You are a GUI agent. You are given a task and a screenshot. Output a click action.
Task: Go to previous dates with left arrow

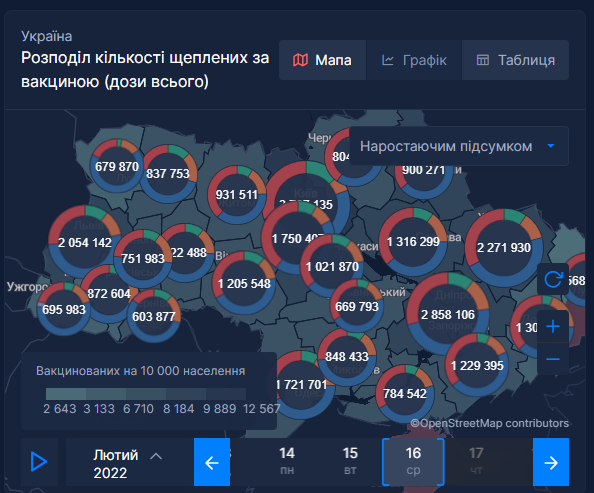pyautogui.click(x=212, y=462)
